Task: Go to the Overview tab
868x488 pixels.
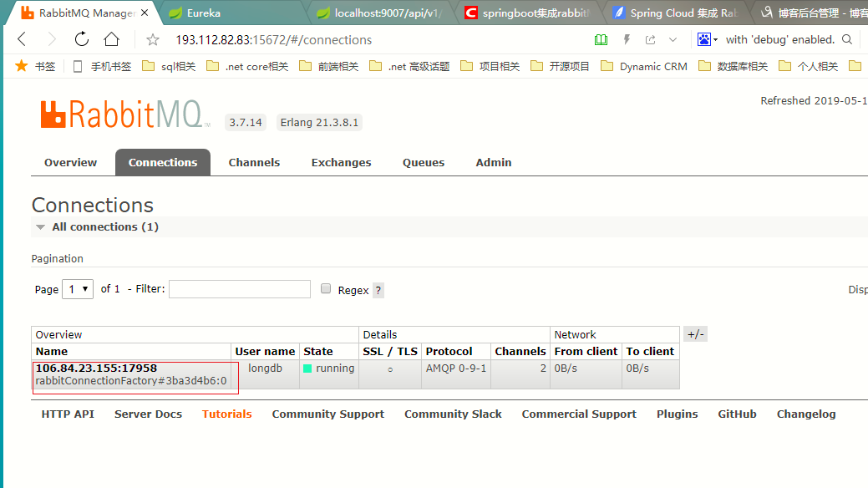Action: point(70,162)
